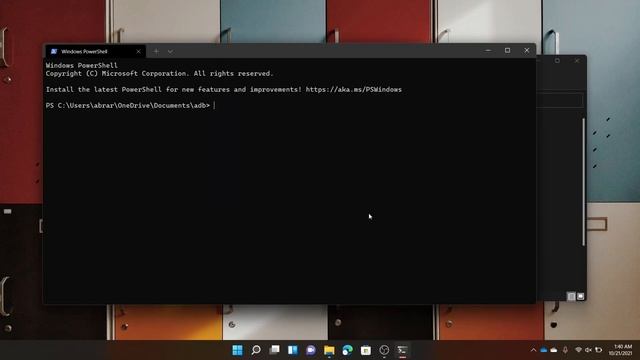Click the "Windows PowerShell" header text in terminal
Image resolution: width=640 pixels, height=360 pixels.
[x=82, y=65]
